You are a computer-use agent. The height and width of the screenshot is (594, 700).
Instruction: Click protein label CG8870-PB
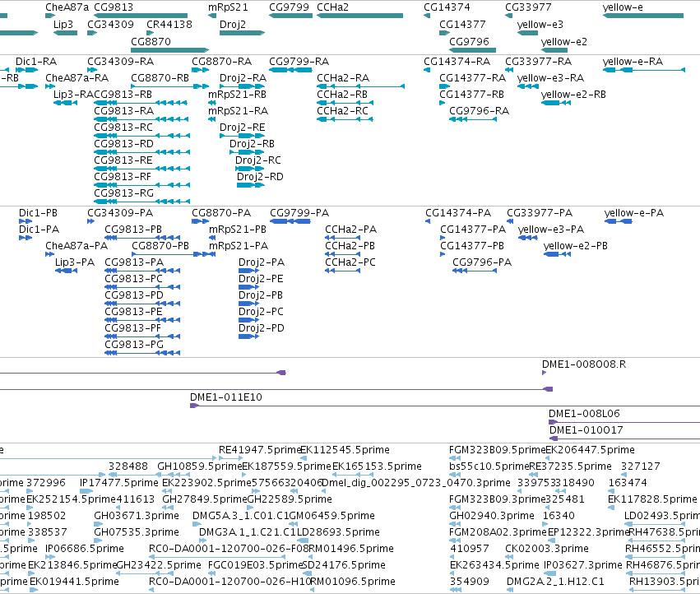pos(160,246)
